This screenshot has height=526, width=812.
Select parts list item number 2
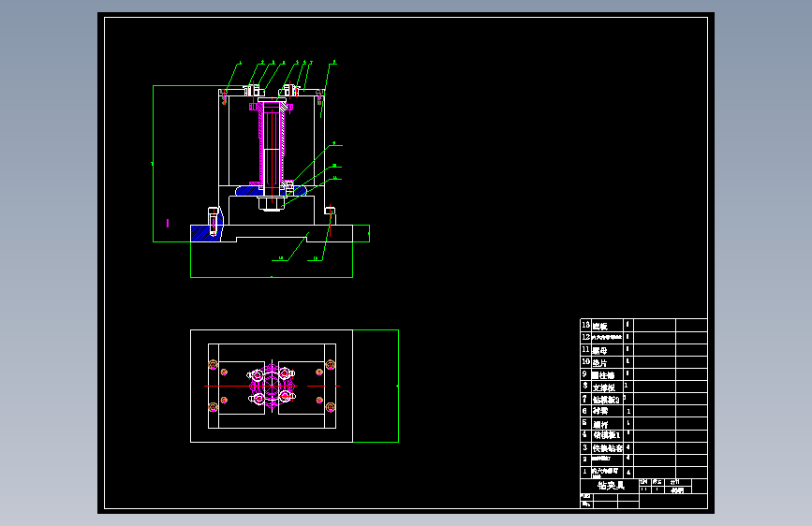(585, 460)
